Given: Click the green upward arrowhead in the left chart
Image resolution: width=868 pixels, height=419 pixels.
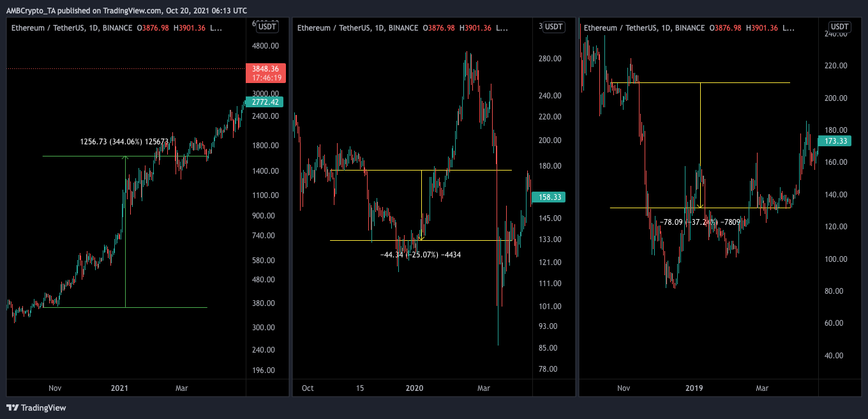Looking at the screenshot, I should tap(125, 159).
